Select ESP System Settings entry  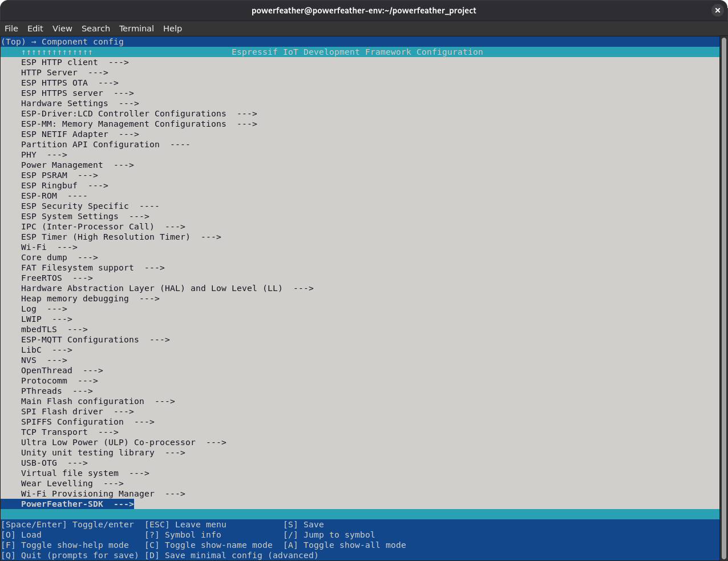(x=85, y=216)
